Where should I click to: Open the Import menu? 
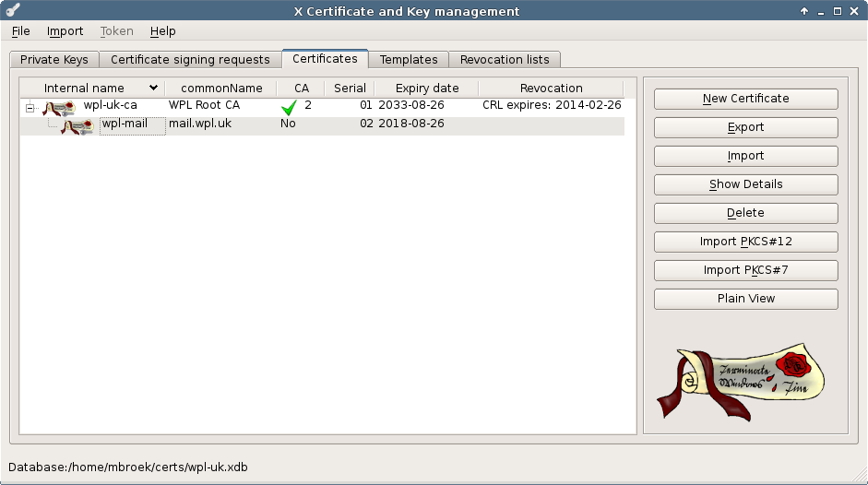point(65,31)
